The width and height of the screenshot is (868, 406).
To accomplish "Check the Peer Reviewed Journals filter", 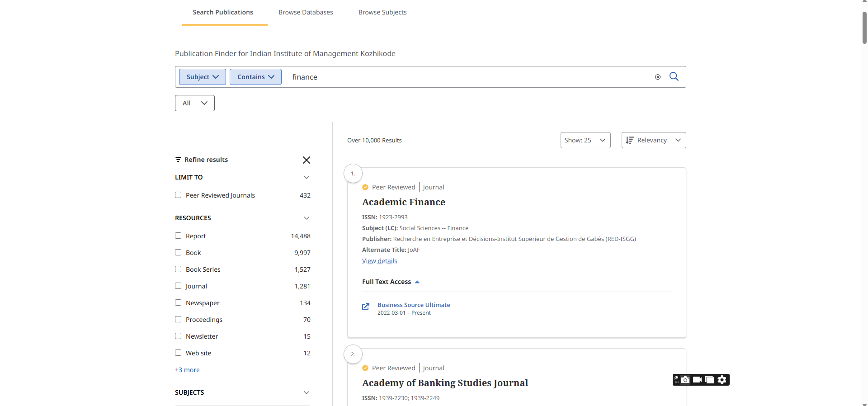I will pyautogui.click(x=178, y=195).
